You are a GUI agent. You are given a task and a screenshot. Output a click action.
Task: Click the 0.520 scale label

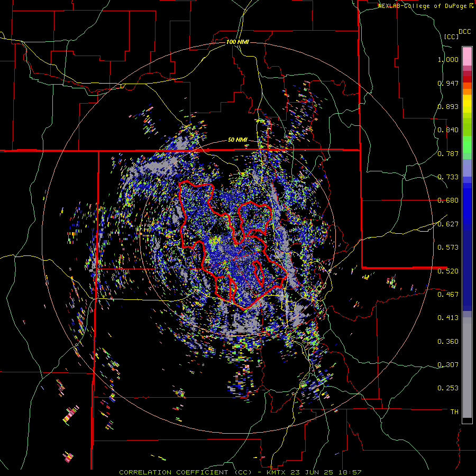[x=448, y=271]
